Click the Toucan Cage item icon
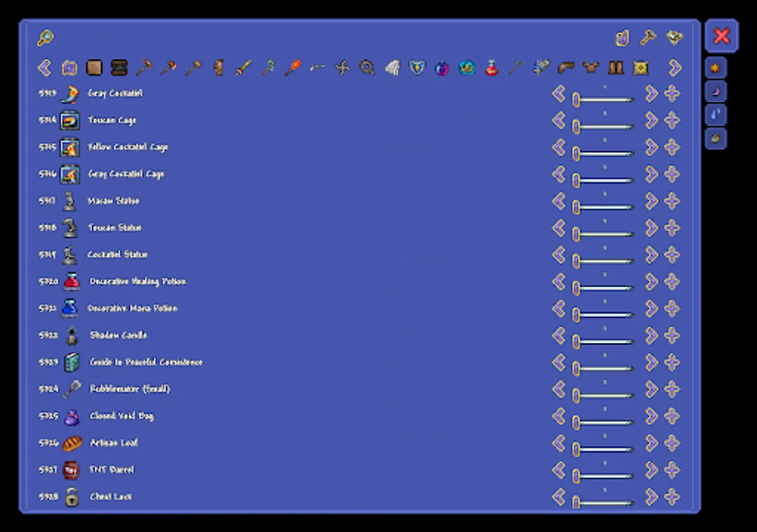 [70, 121]
